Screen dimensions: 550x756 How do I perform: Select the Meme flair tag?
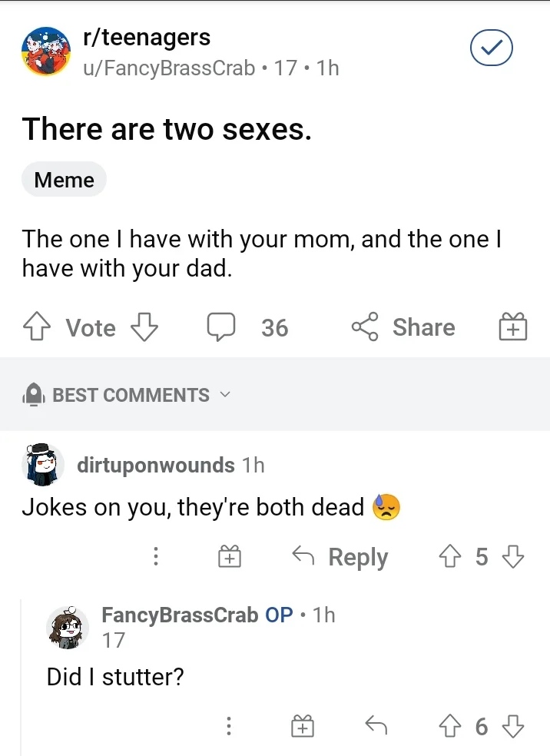pos(65,180)
